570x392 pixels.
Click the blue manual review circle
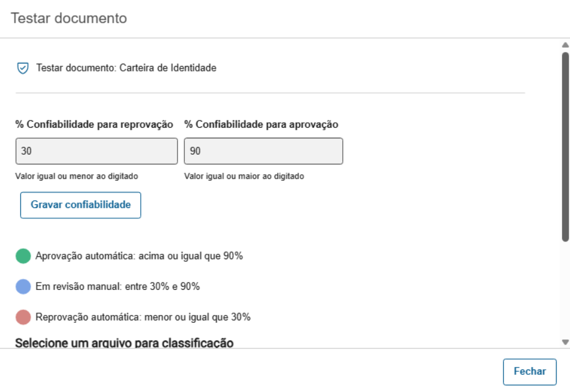(23, 286)
